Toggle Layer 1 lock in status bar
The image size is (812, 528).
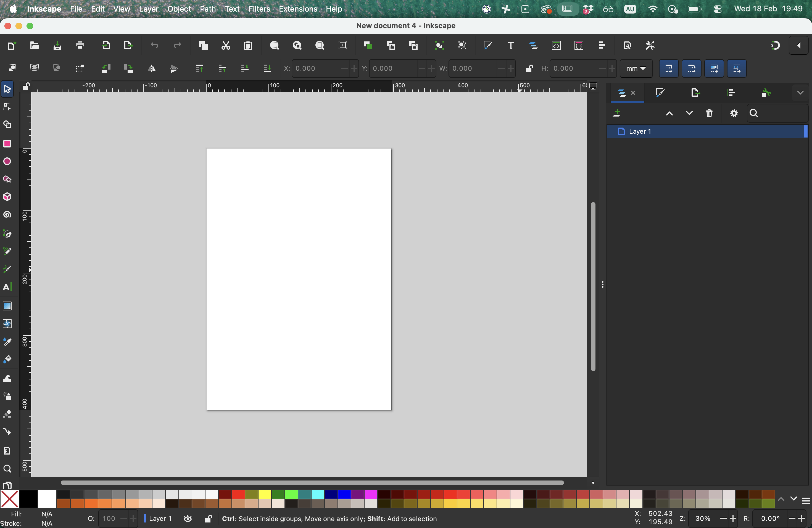coord(208,519)
